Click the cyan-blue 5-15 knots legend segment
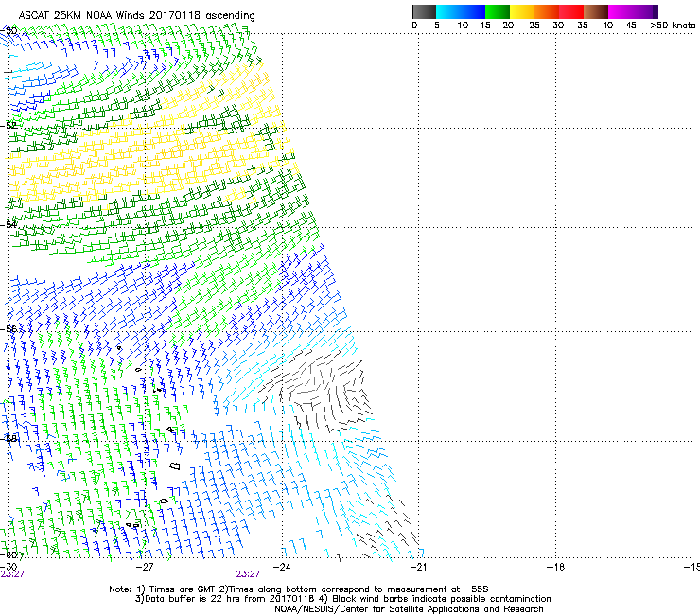700x615 pixels. 461,11
